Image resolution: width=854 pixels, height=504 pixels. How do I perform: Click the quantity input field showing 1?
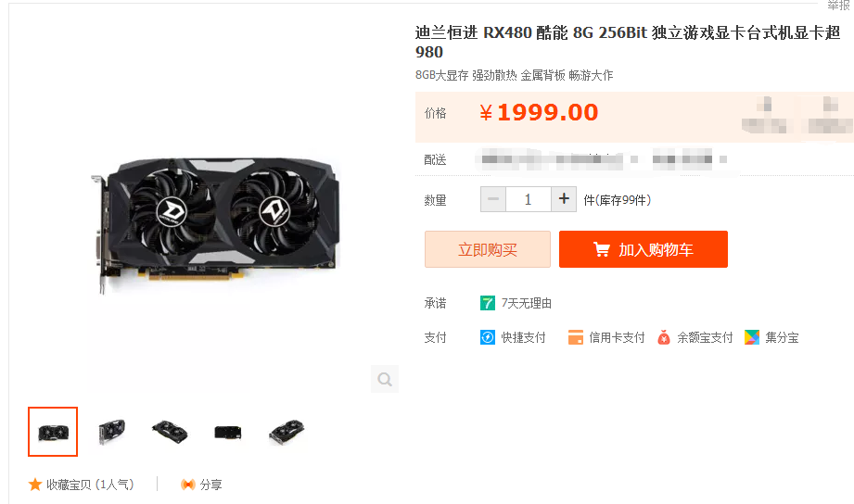pyautogui.click(x=529, y=199)
